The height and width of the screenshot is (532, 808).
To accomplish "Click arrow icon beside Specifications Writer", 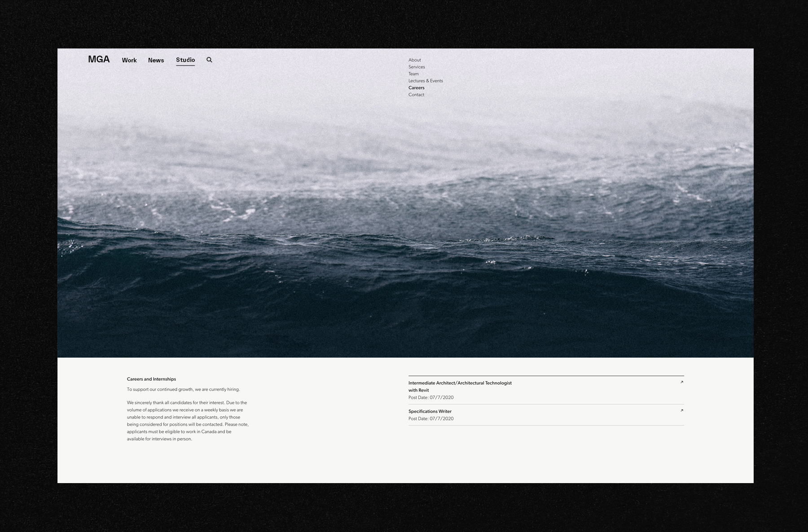I will (x=681, y=410).
